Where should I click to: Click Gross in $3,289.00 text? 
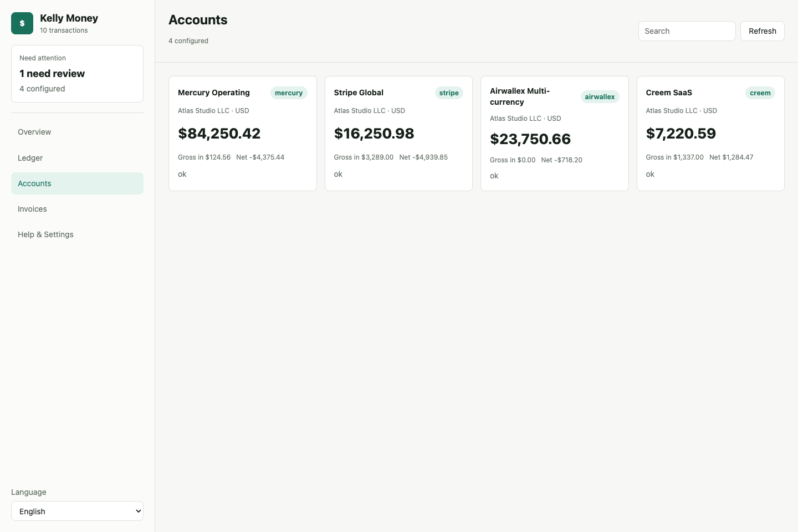pyautogui.click(x=364, y=157)
